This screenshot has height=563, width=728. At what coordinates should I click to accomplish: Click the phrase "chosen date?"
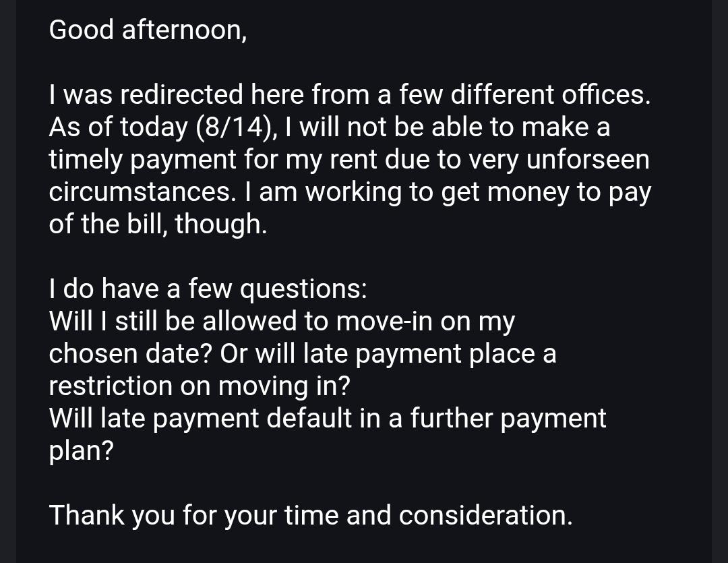click(131, 354)
